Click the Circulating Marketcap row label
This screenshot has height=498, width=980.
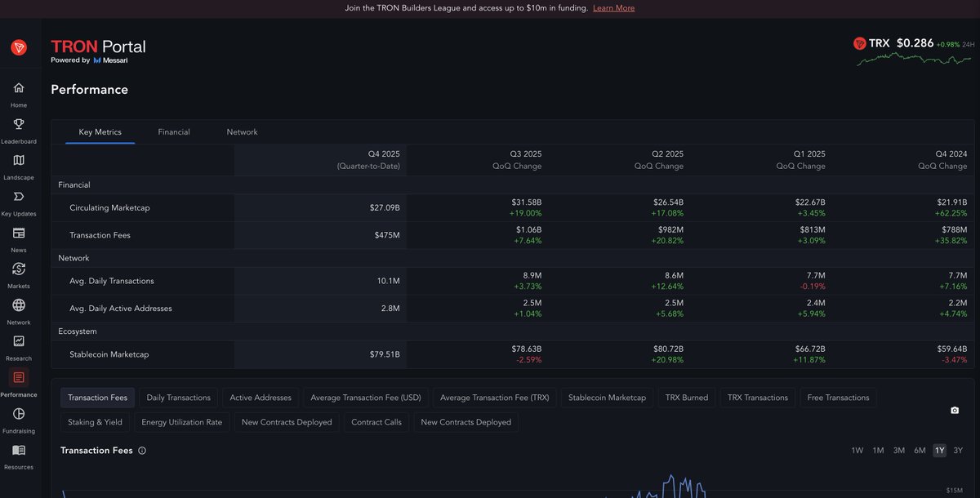click(x=109, y=208)
